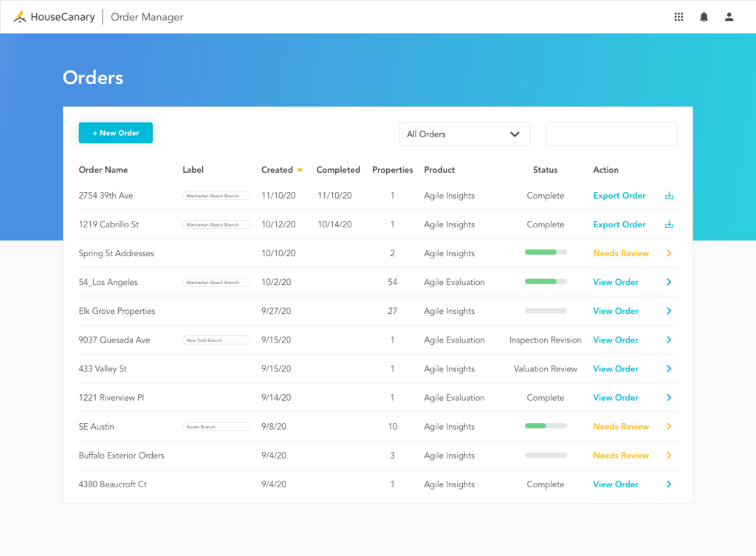
Task: Toggle the Created column sort arrow
Action: (300, 170)
